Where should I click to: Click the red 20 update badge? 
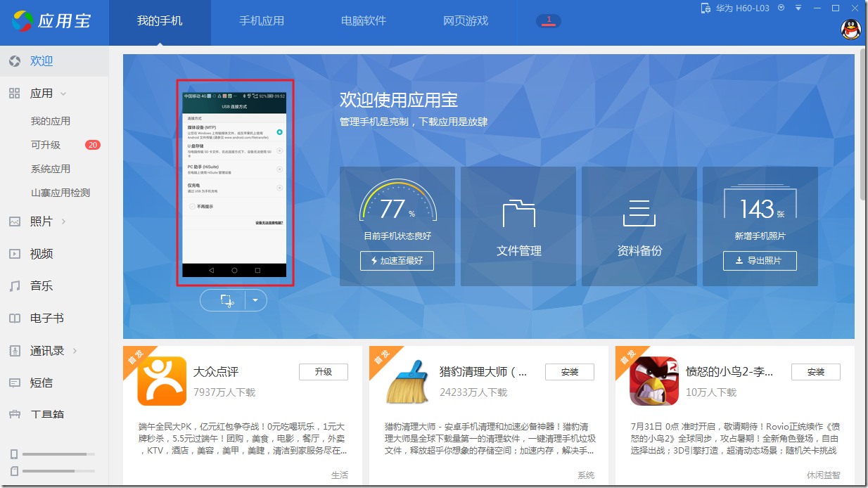click(93, 145)
